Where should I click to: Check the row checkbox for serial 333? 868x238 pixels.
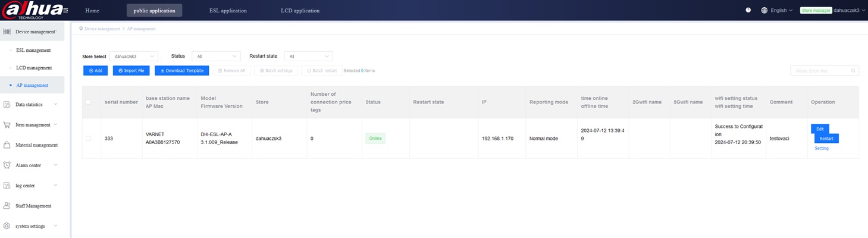89,139
